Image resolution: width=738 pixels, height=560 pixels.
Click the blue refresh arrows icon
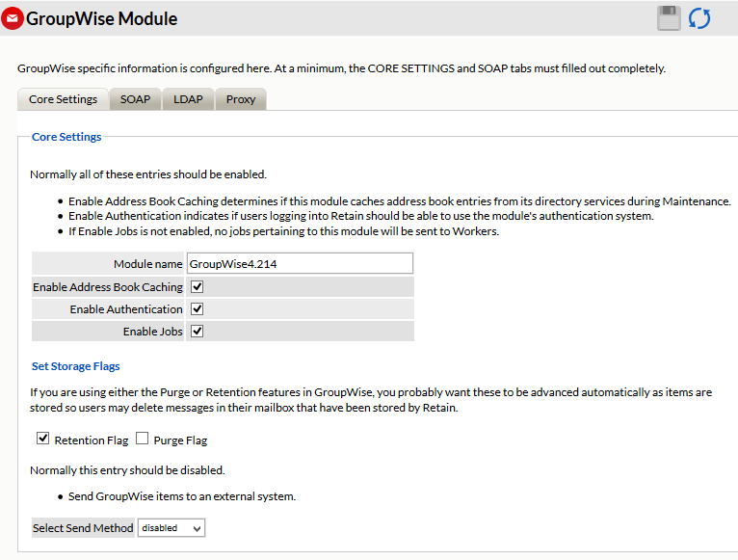pos(698,18)
